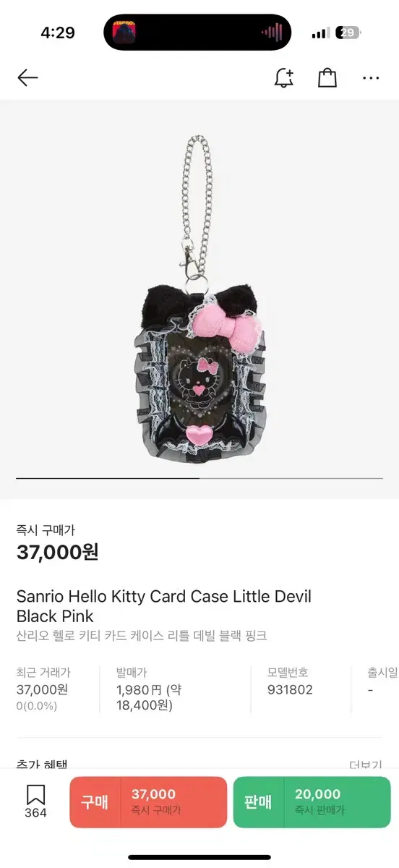Viewport: 399px width, 868px height.
Task: Open the shopping bag icon
Action: tap(327, 77)
